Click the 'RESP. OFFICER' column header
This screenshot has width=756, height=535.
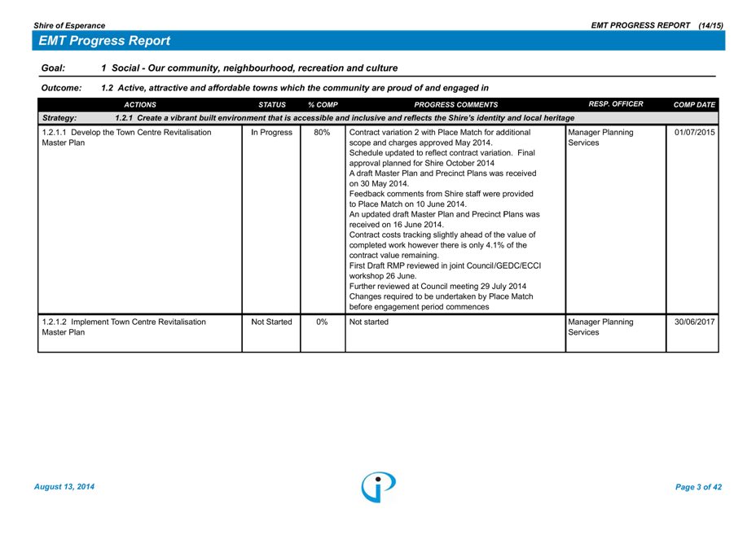click(616, 104)
